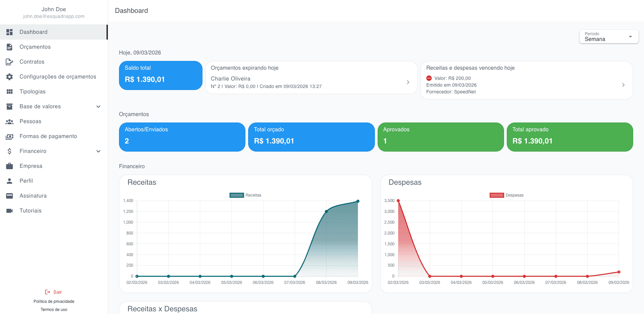Toggle the Despesas dataset legend
This screenshot has height=314, width=644.
[506, 195]
